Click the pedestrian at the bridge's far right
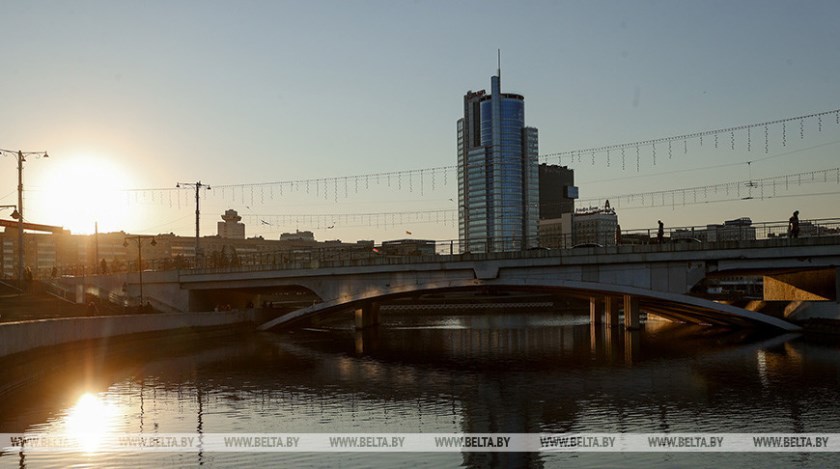 coord(794,225)
